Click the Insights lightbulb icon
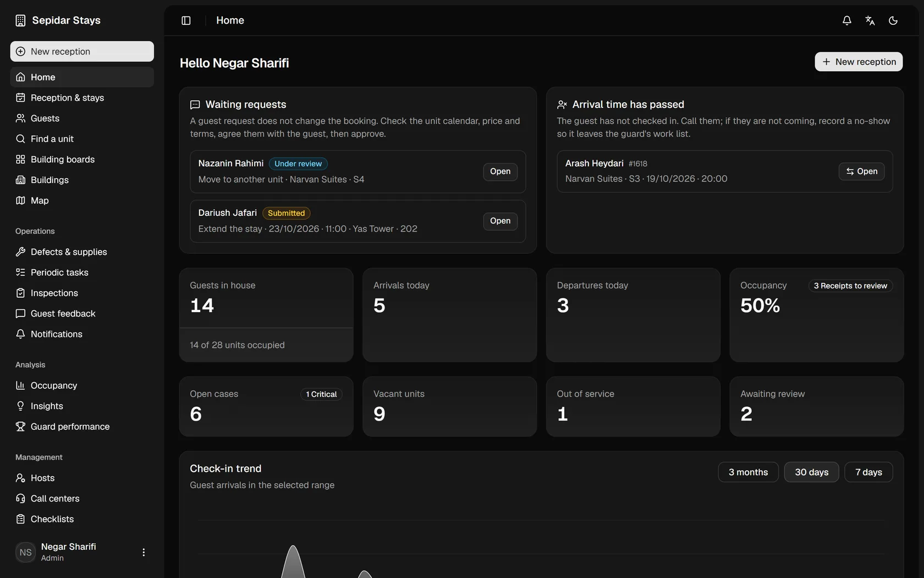Viewport: 924px width, 578px height. tap(20, 406)
